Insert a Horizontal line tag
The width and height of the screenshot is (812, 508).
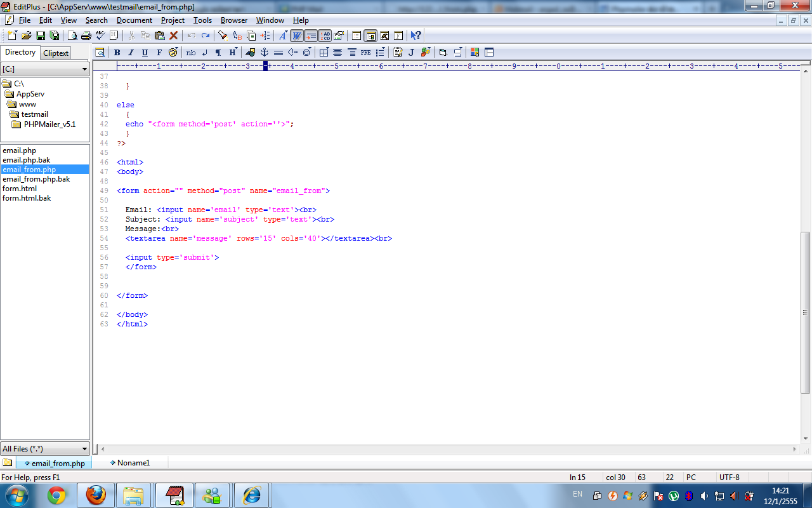pos(278,53)
